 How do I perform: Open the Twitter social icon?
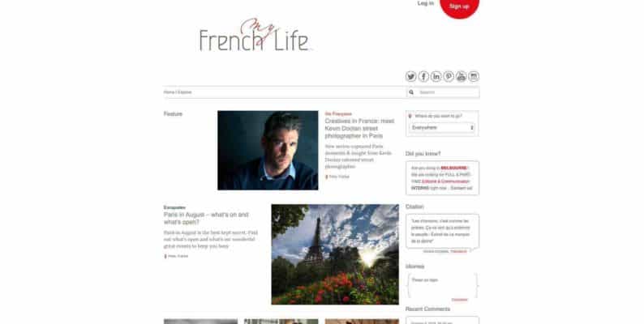[410, 76]
